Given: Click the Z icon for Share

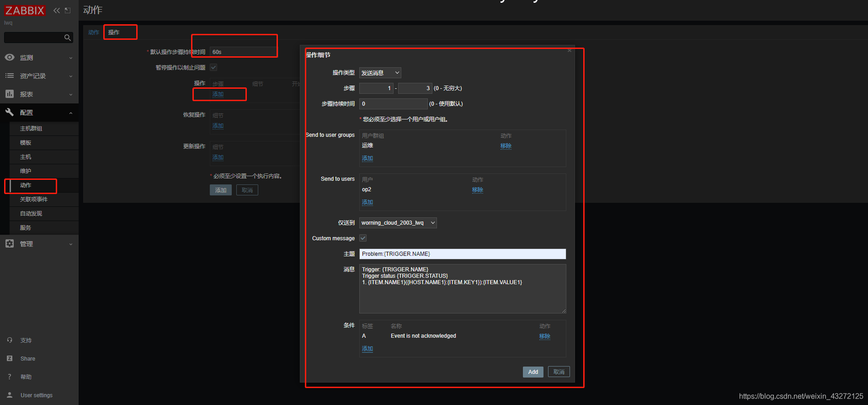Looking at the screenshot, I should coord(10,358).
